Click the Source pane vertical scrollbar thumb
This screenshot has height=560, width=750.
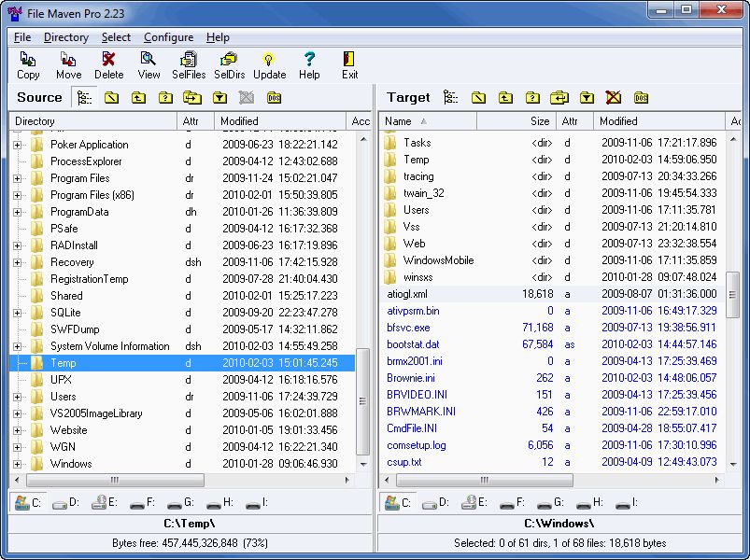[x=363, y=401]
